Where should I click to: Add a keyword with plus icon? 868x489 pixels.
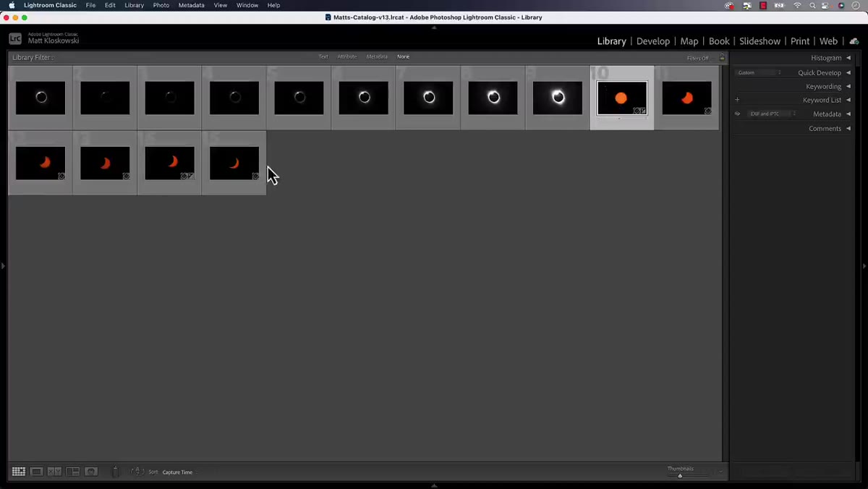tap(737, 100)
